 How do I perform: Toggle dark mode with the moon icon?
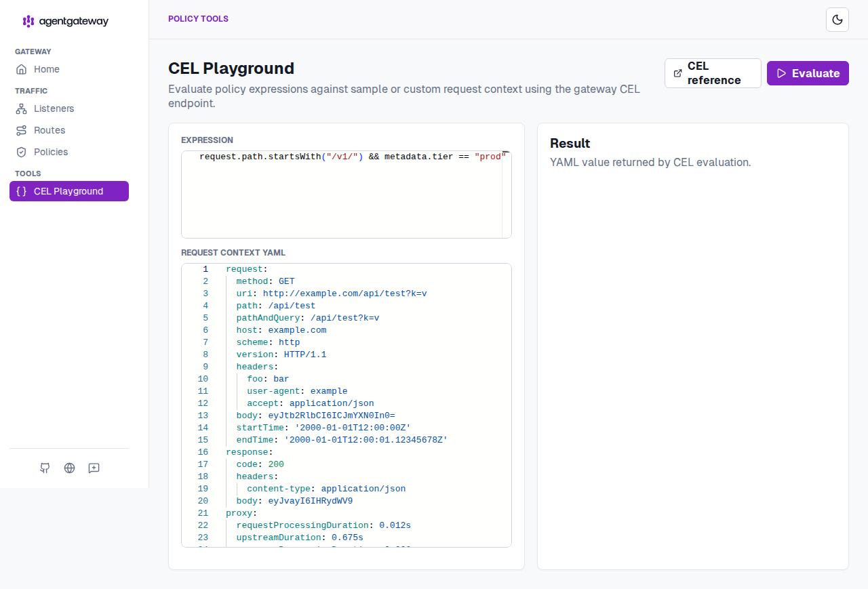pos(837,20)
